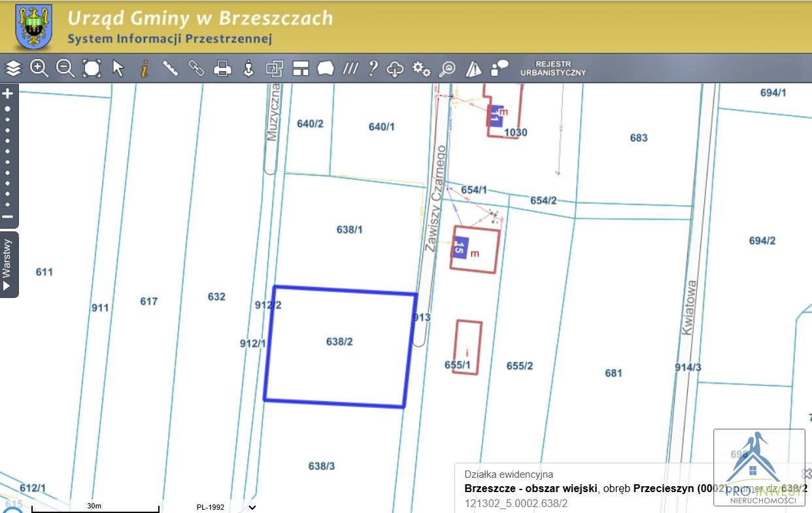Click the diagonal hatch lines icon
Image resolution: width=812 pixels, height=513 pixels.
[x=351, y=68]
